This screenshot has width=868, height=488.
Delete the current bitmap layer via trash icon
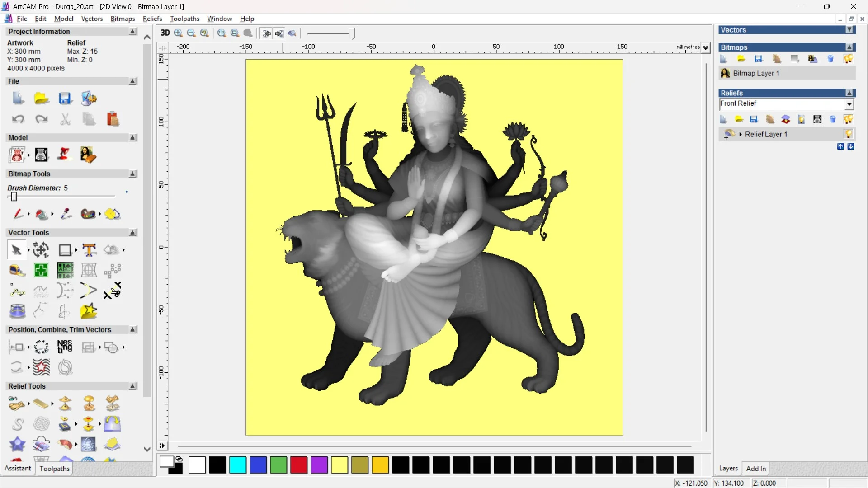(x=831, y=59)
